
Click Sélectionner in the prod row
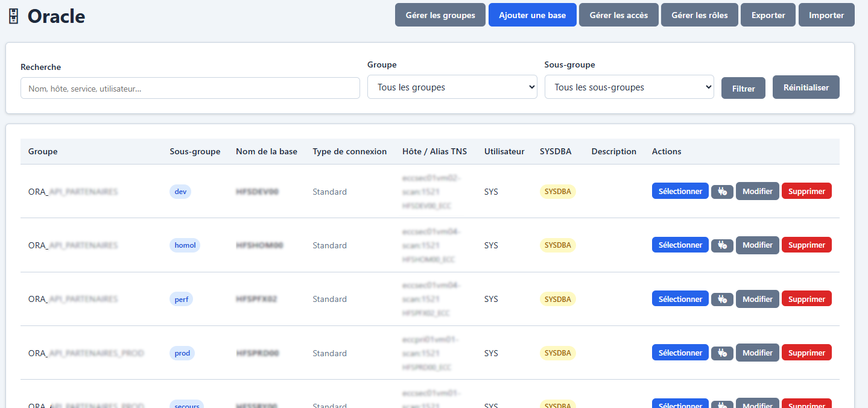click(680, 352)
